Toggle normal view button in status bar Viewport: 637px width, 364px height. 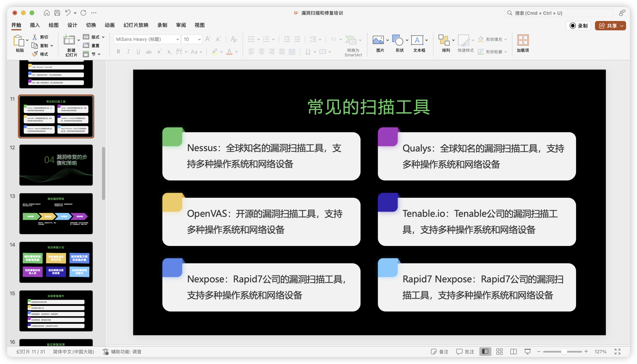(485, 352)
